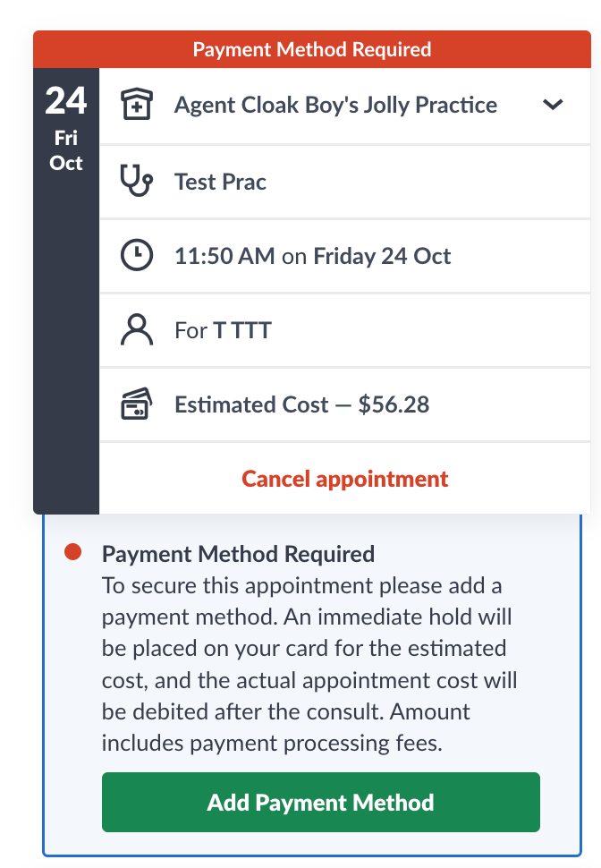Click the 11:50 AM on Friday 24 Oct text
The image size is (601, 868).
pyautogui.click(x=312, y=257)
